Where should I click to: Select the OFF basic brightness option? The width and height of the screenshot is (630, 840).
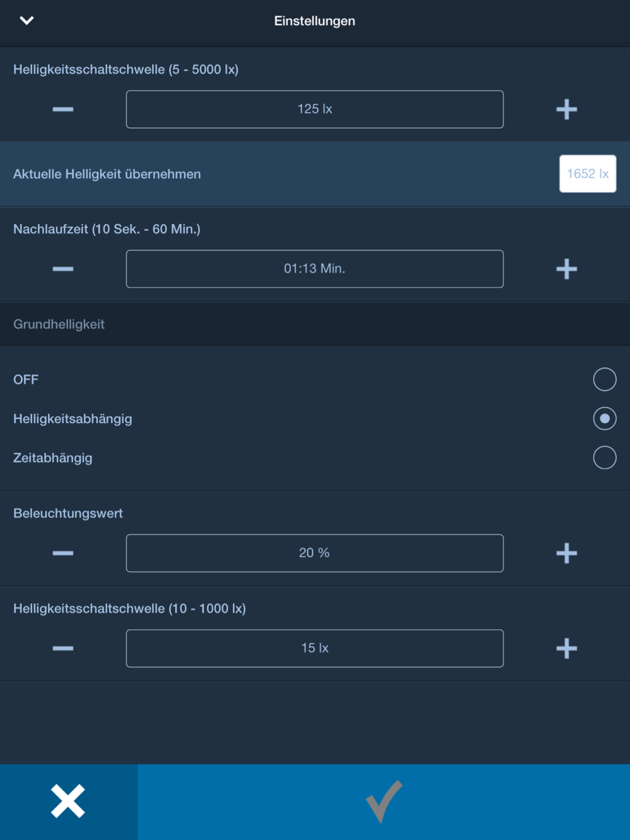604,379
